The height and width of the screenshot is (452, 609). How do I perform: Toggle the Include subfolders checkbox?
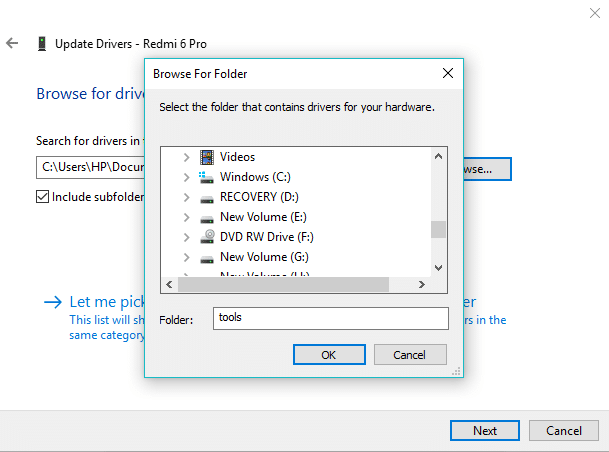click(x=42, y=197)
